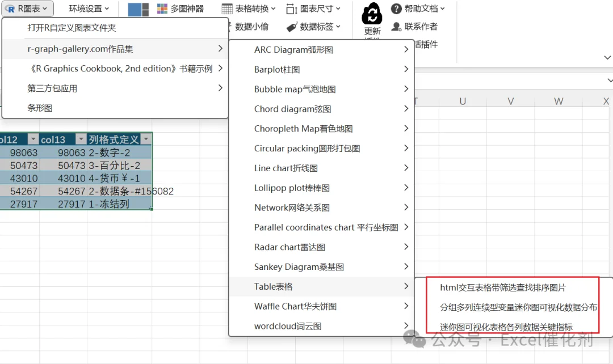The height and width of the screenshot is (364, 613).
Task: Open Waffle Chart华夫饼图 submenu
Action: pyautogui.click(x=321, y=306)
